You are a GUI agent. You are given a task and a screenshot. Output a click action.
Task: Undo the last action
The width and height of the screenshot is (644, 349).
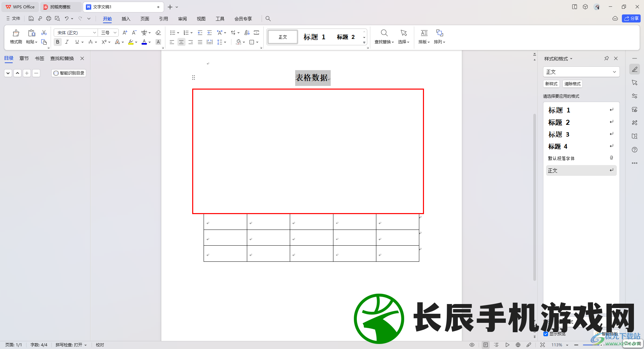pyautogui.click(x=67, y=18)
